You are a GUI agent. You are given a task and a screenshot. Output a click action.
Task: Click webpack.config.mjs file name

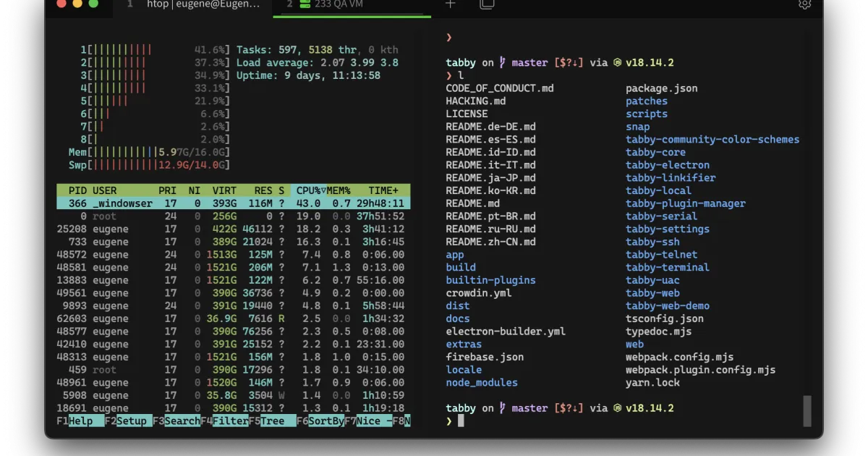(680, 357)
